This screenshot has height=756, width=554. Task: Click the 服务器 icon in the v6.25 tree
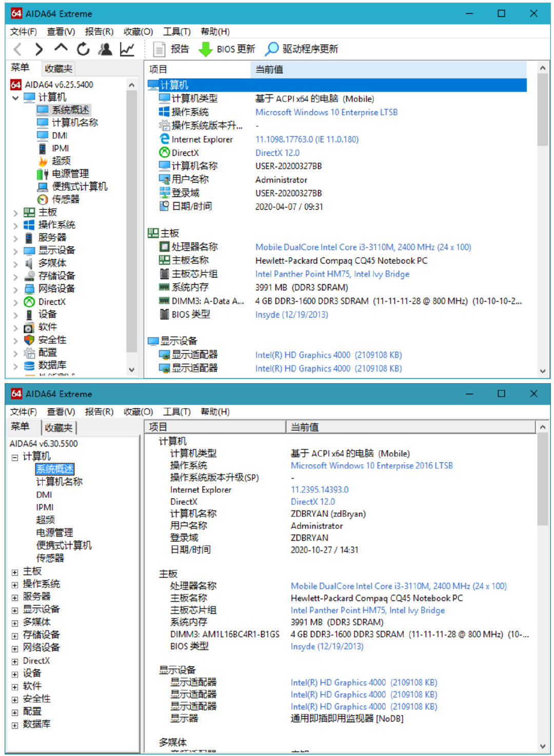point(29,237)
